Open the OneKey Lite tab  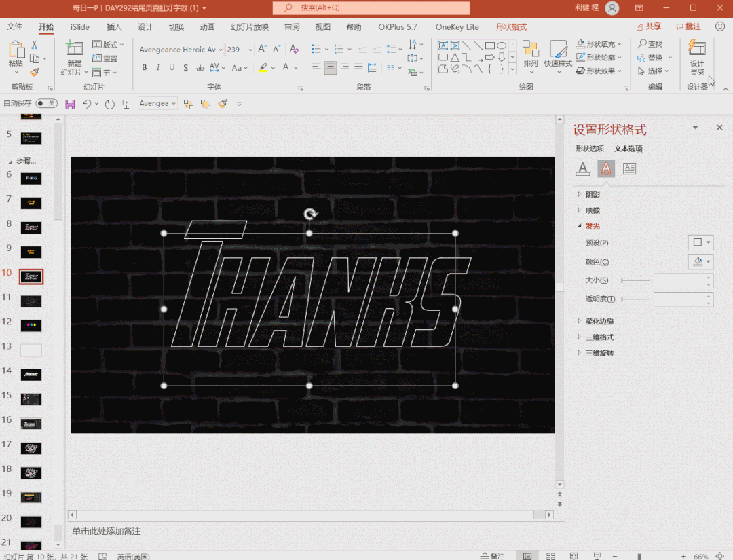[x=457, y=27]
